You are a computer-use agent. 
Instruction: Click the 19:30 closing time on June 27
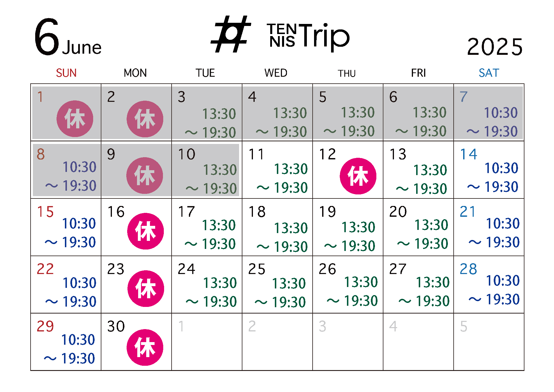(433, 301)
